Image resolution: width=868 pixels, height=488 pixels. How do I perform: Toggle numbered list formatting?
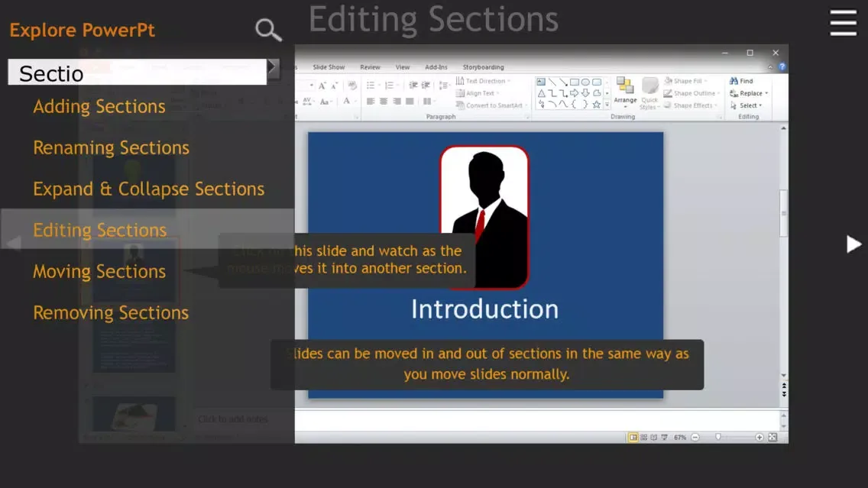tap(390, 86)
